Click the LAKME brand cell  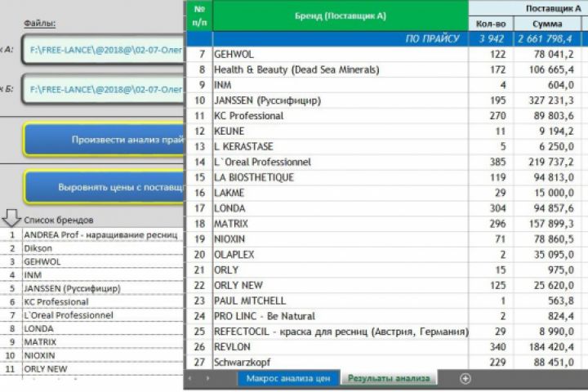(341, 193)
